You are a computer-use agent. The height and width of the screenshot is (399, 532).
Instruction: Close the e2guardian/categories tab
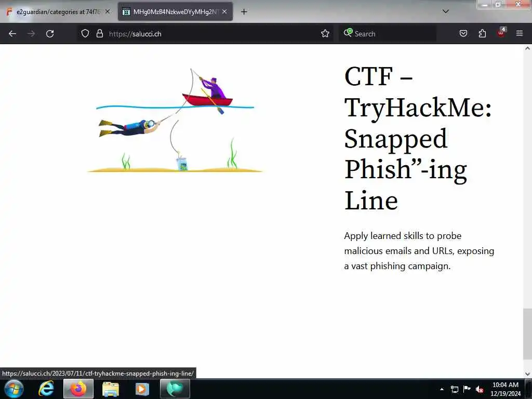[x=108, y=11]
